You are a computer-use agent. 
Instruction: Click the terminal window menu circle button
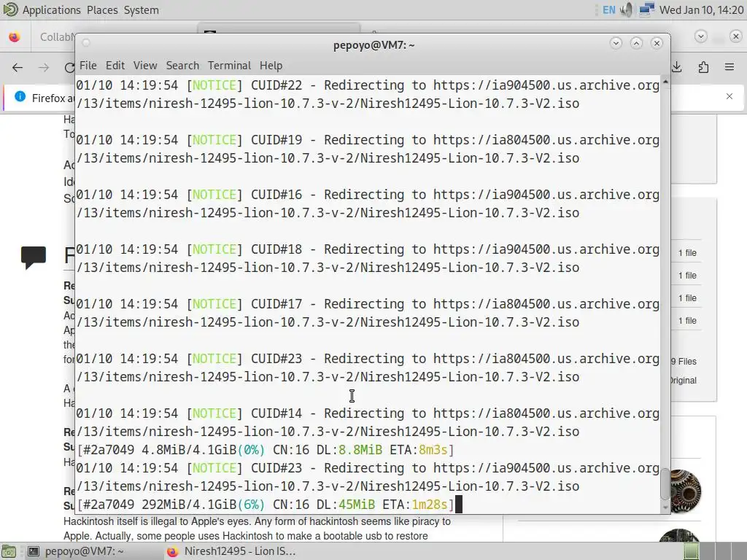(x=86, y=43)
